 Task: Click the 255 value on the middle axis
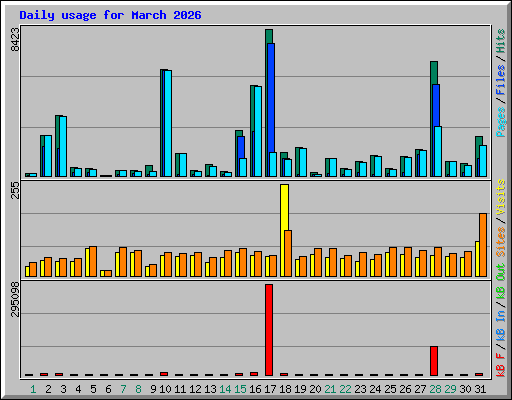pos(15,190)
